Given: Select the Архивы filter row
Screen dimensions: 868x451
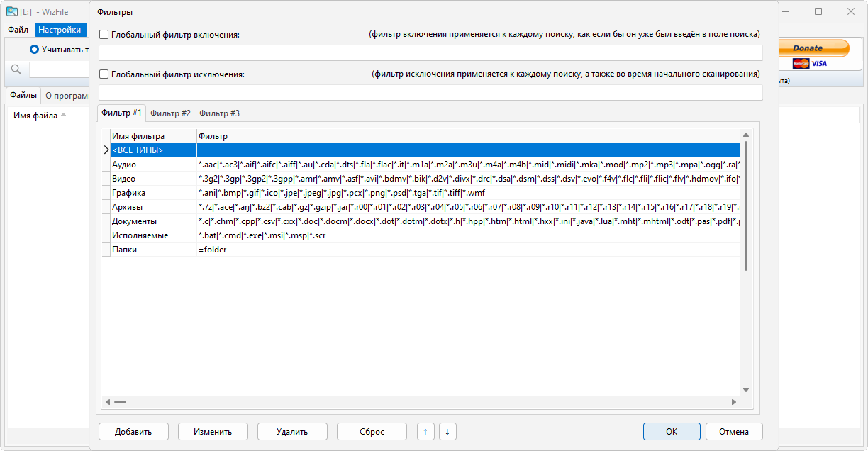Looking at the screenshot, I should coord(425,206).
